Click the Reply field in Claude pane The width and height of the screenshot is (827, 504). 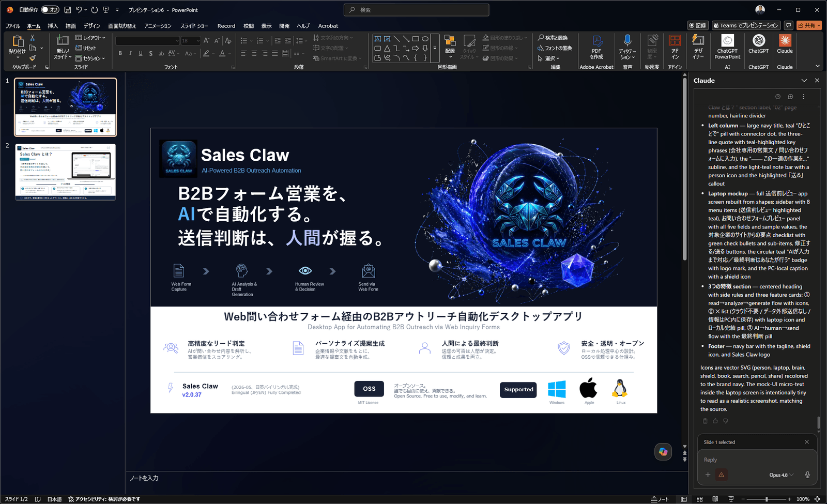(757, 460)
